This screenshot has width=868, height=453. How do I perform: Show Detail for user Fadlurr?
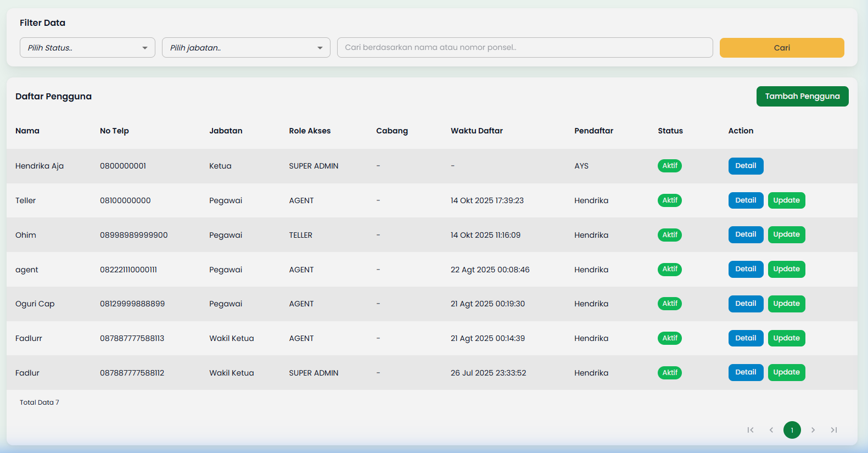(x=746, y=338)
